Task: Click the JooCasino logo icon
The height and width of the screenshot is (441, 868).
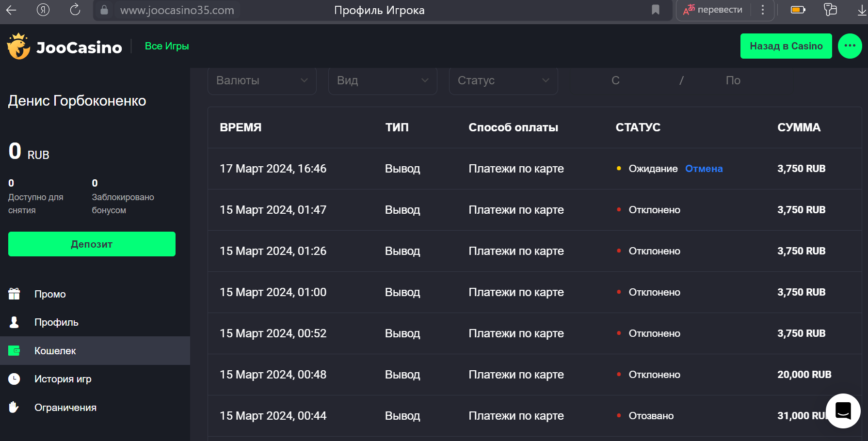Action: [x=18, y=47]
